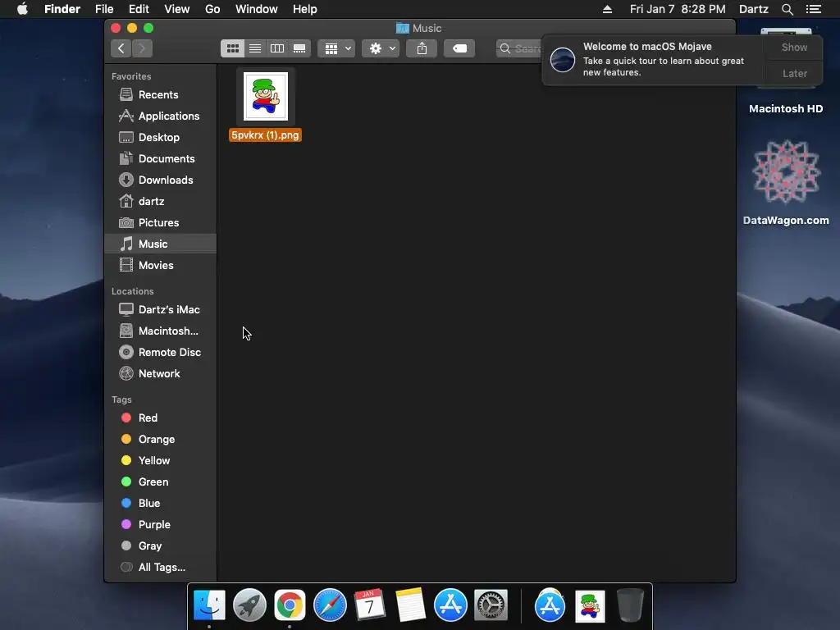
Task: Click the 5pvkrx (1).png file name
Action: point(265,135)
